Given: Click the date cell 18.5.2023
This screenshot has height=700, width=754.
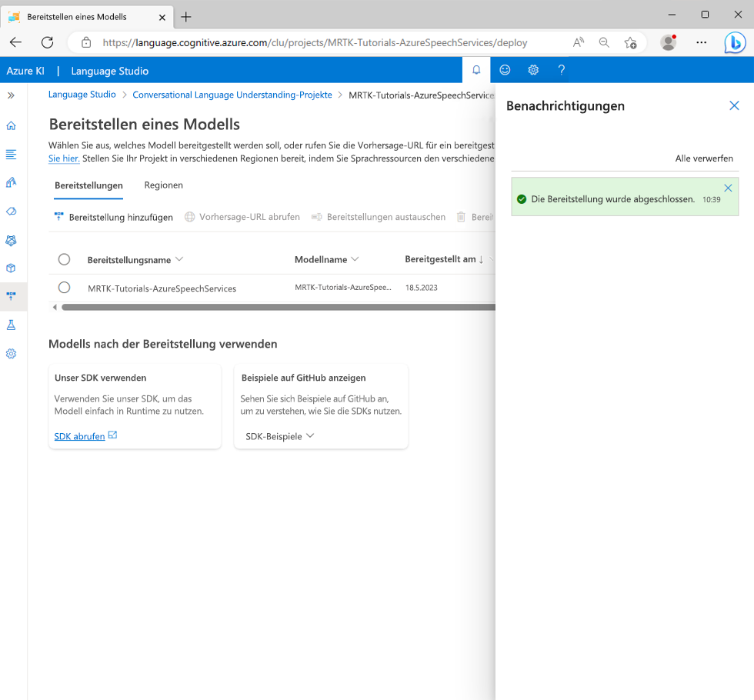Looking at the screenshot, I should (x=422, y=288).
